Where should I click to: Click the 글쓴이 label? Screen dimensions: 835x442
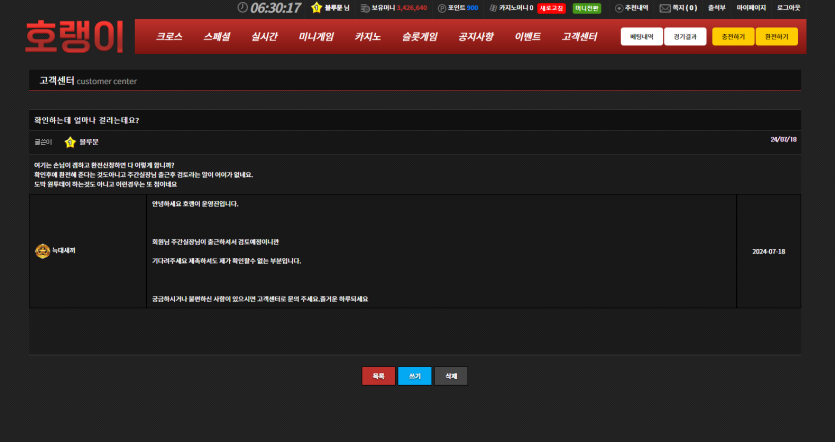click(43, 142)
